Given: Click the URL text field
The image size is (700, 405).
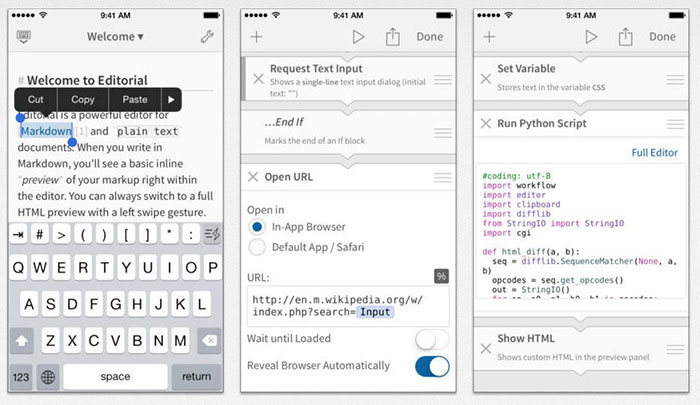Looking at the screenshot, I should click(348, 306).
